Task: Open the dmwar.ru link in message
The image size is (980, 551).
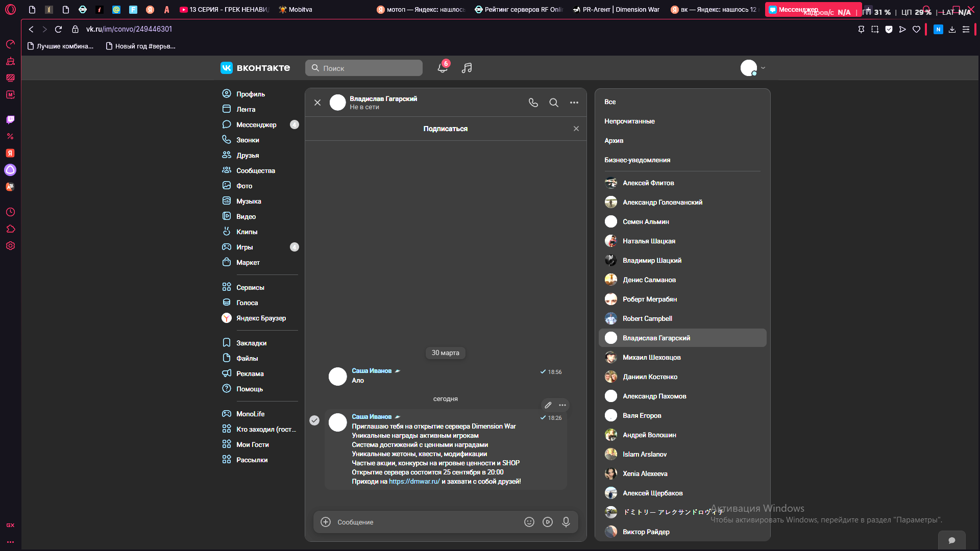Action: coord(414,481)
